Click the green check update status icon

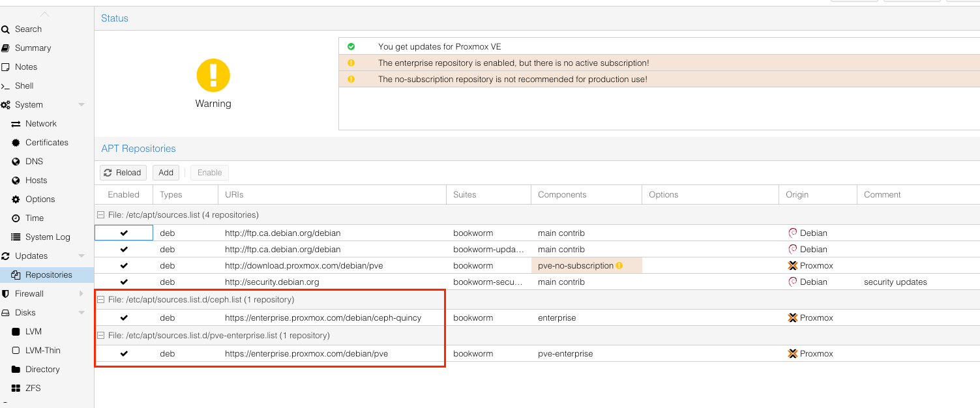351,47
